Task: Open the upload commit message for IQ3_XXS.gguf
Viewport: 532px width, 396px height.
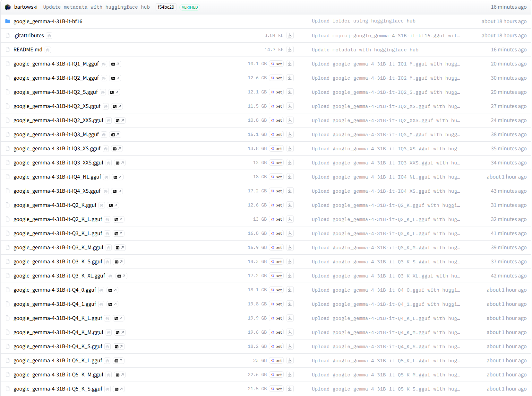Action: click(x=386, y=163)
